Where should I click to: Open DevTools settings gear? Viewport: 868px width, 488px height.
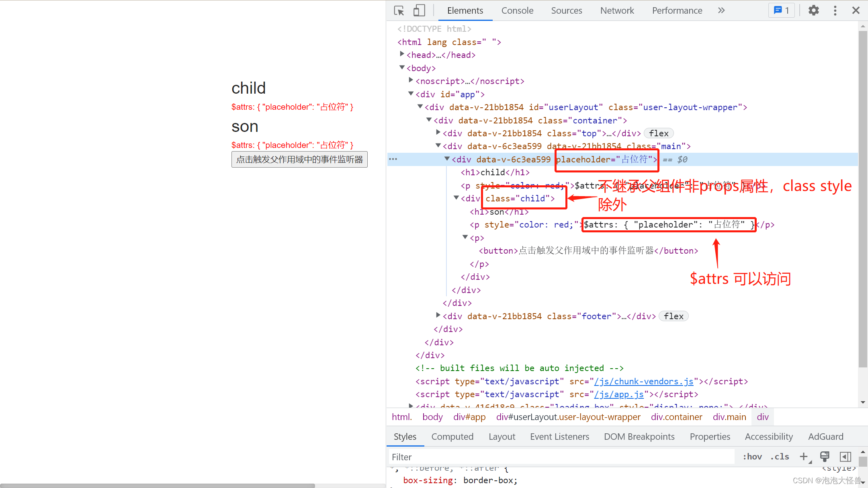pos(814,10)
